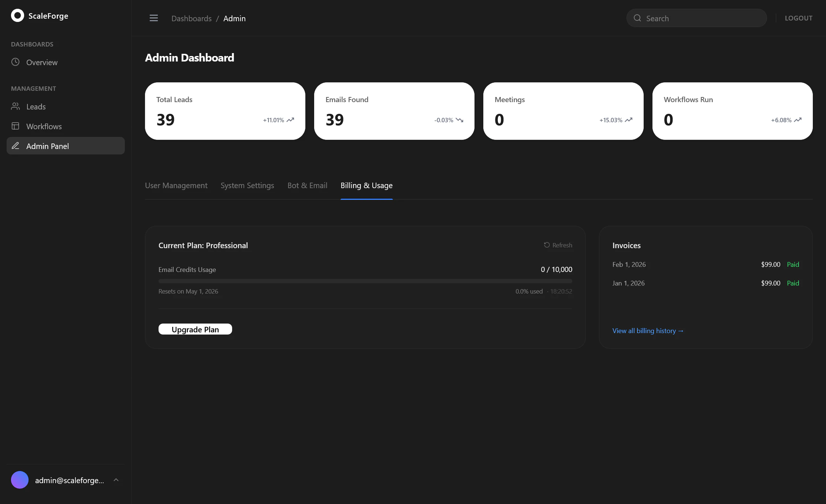Screen dimensions: 826x504
Task: Click the Upgrade Plan button
Action: pyautogui.click(x=195, y=329)
